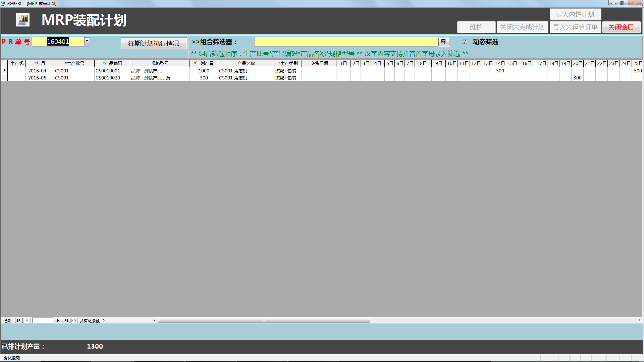Screen dimensions: 644x362
Task: Click the CS001 batch cell in 2016-04 row
Action: [74, 71]
